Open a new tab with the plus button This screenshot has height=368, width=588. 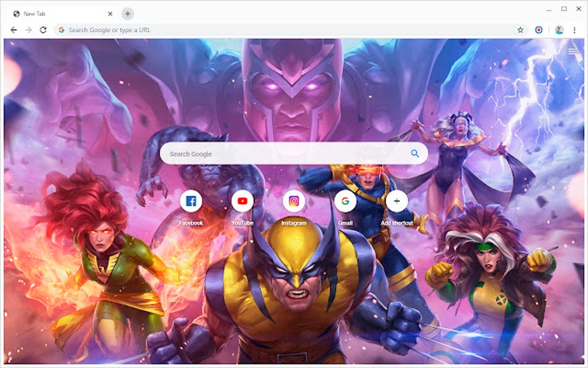[127, 13]
